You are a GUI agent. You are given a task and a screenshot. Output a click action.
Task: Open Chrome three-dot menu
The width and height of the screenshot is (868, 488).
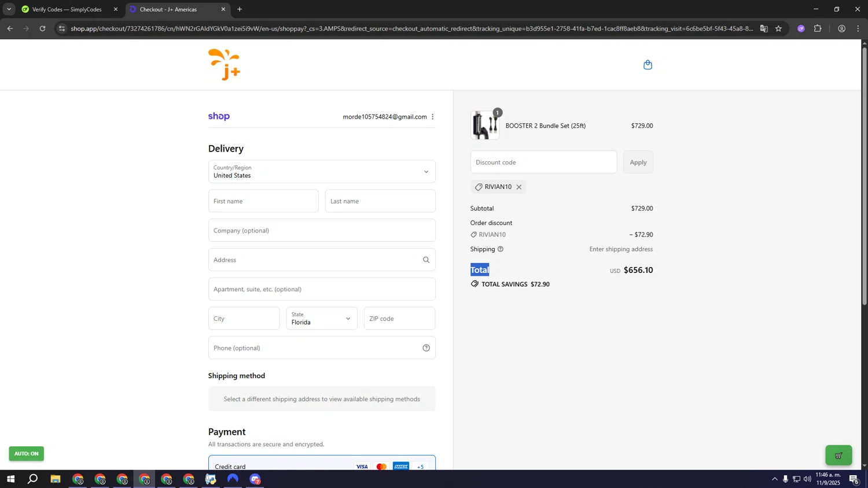(x=858, y=28)
